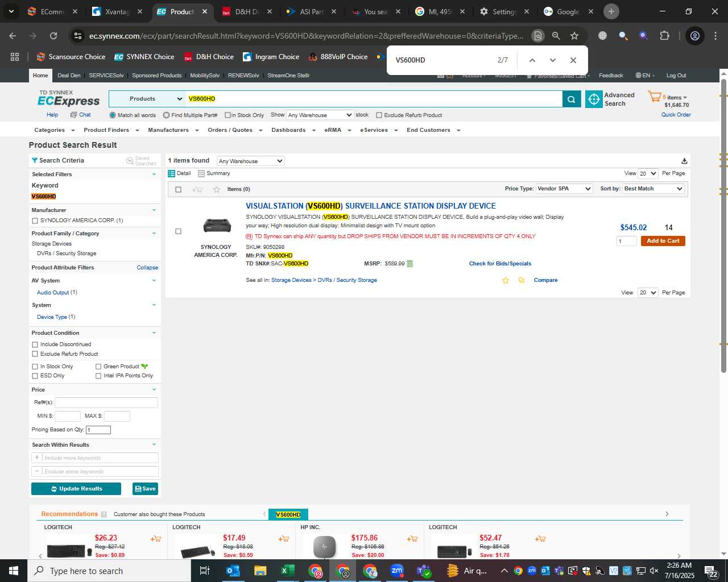Click the download results icon

point(684,161)
